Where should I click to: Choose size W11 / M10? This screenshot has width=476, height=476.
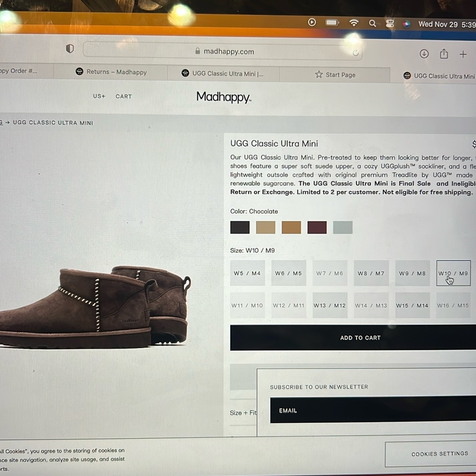(247, 305)
